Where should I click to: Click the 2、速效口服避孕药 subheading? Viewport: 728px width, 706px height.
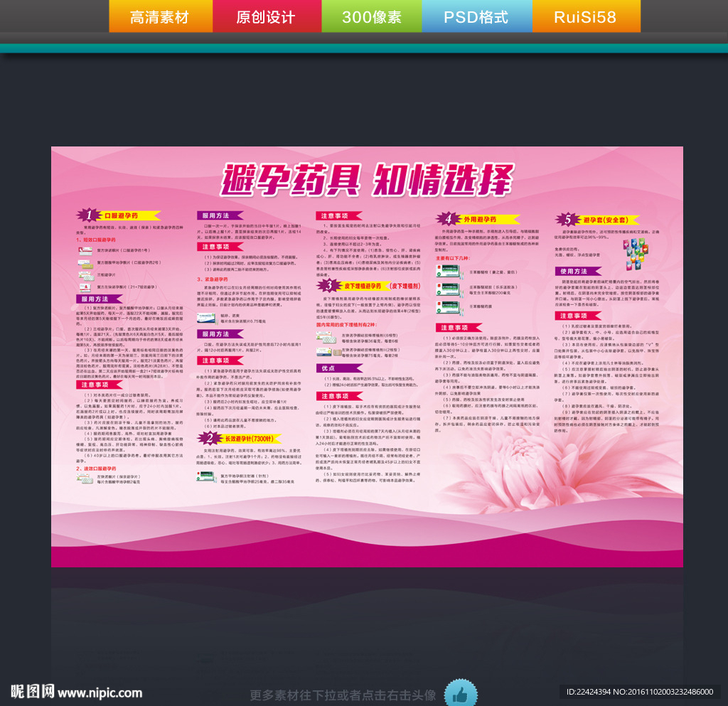pyautogui.click(x=96, y=469)
